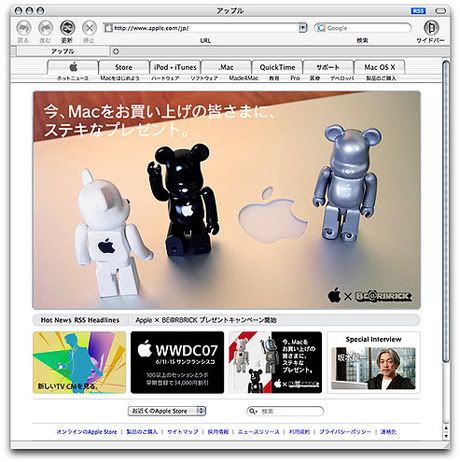Open the WWDC07 promo tile
This screenshot has width=460, height=462.
(x=177, y=362)
